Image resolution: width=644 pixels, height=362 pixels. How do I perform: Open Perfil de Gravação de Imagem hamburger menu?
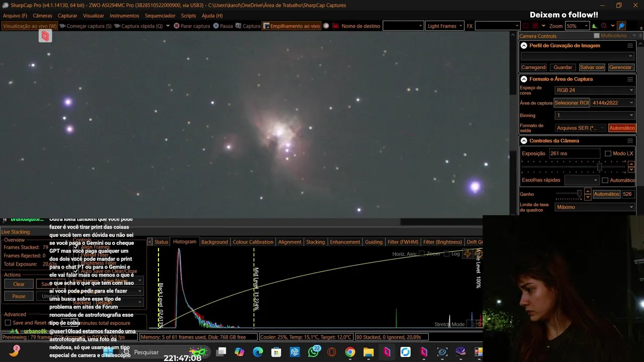(x=630, y=46)
